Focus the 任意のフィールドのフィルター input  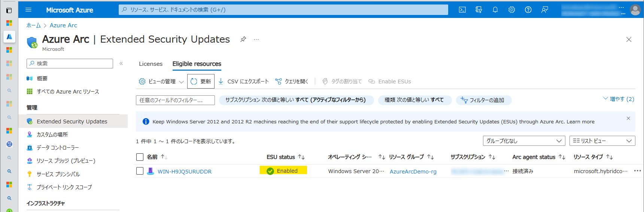175,100
